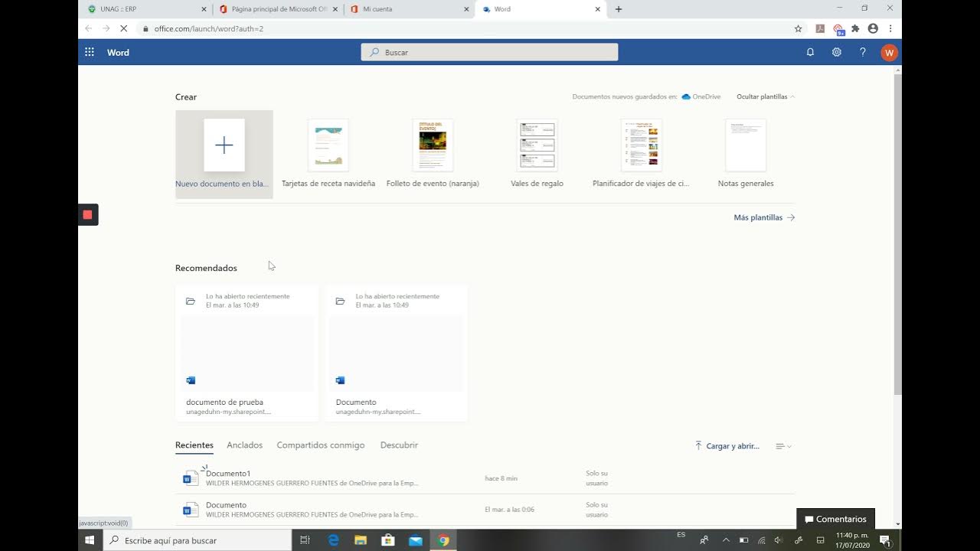Image resolution: width=980 pixels, height=551 pixels.
Task: Open the OneDrive save location link
Action: point(701,96)
